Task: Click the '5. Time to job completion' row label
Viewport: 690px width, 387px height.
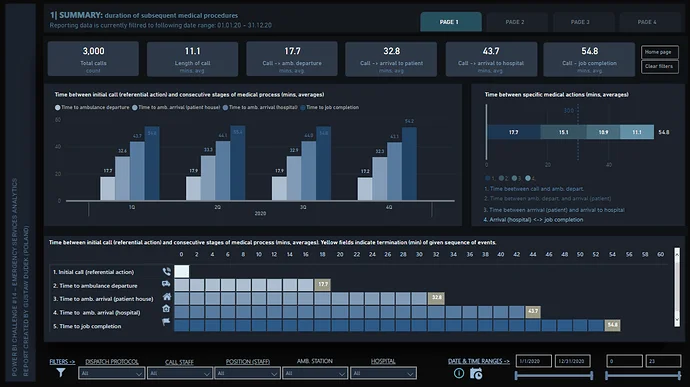Action: coord(87,326)
